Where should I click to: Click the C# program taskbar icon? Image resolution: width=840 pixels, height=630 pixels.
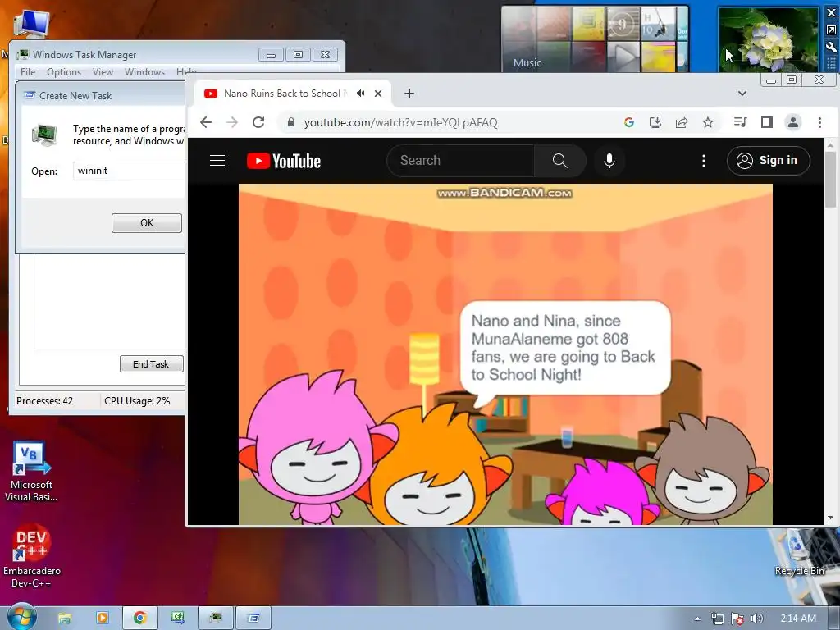(x=178, y=619)
